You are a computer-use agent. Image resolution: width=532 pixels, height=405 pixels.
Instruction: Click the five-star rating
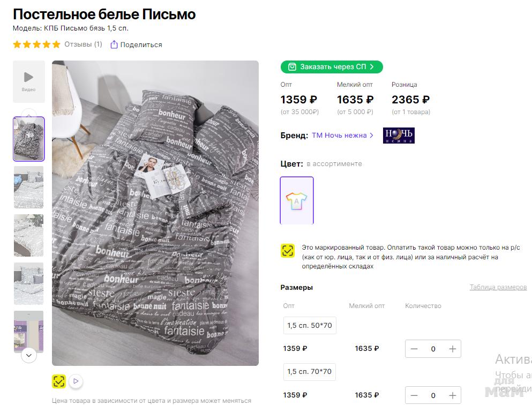(36, 44)
